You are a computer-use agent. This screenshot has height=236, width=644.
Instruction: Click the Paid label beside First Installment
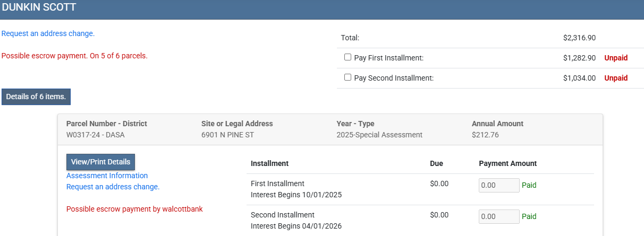(529, 185)
